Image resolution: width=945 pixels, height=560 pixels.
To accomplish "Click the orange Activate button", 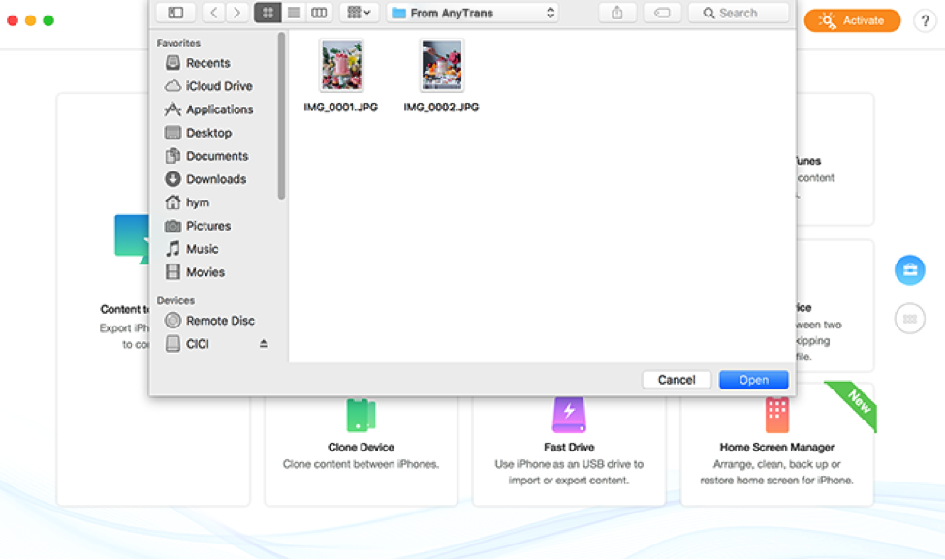I will [852, 20].
